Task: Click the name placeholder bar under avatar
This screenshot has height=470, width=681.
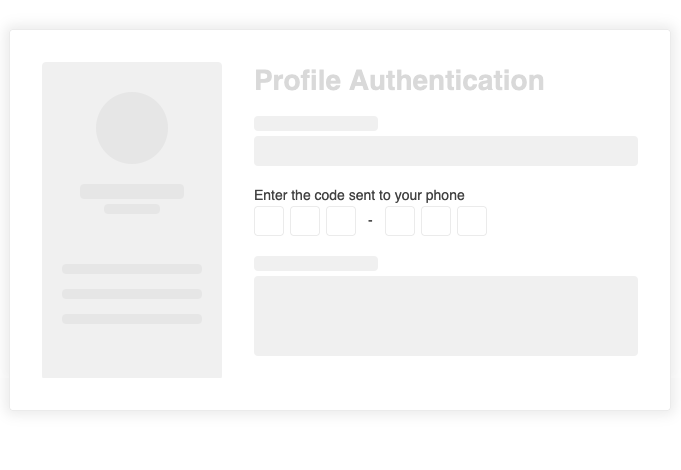Action: (x=132, y=191)
